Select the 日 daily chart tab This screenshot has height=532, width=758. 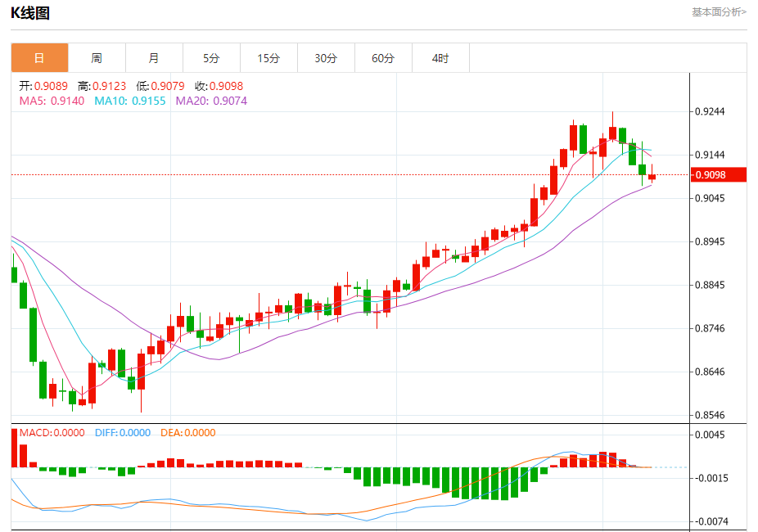coord(39,58)
